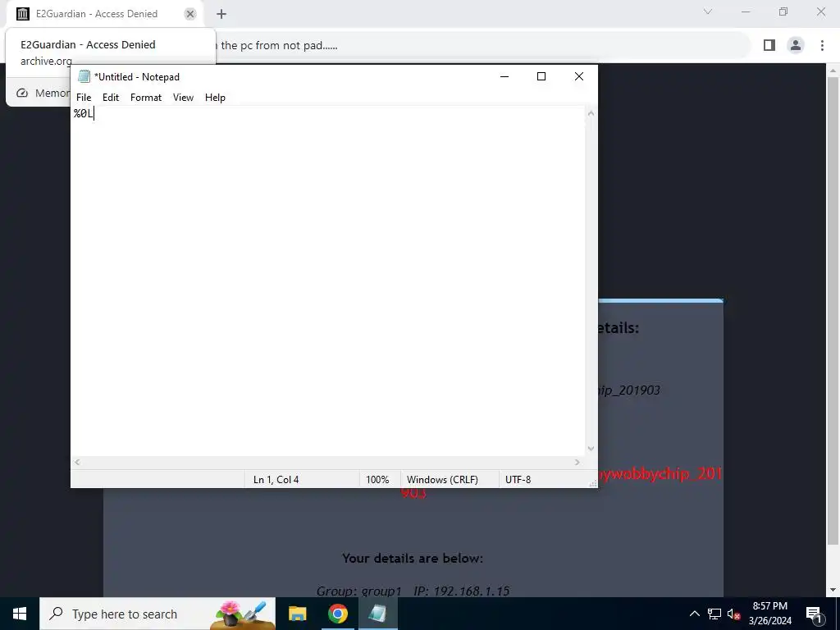Click Notepad vertical scrollbar up arrow
The image size is (840, 630).
(x=591, y=113)
